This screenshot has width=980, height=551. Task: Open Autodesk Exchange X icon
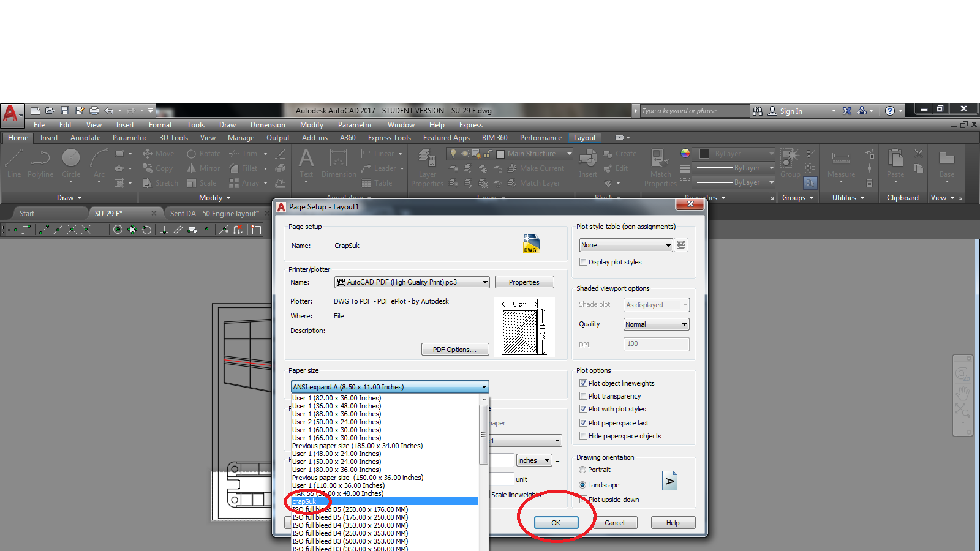[847, 111]
